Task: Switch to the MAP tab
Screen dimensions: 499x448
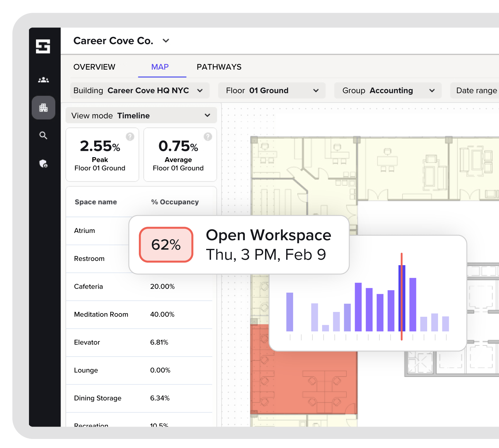Action: point(160,67)
